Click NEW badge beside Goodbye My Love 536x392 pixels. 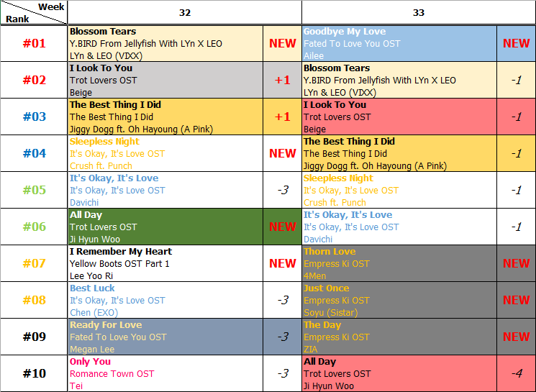516,43
